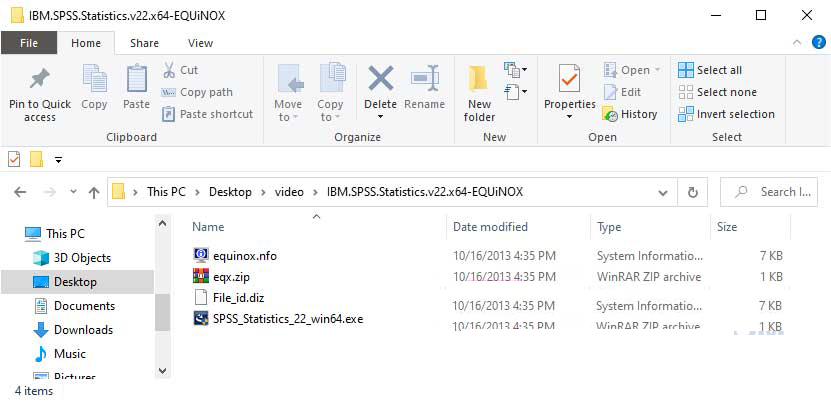Switch to the Share tab
The image size is (831, 403).
coord(143,43)
